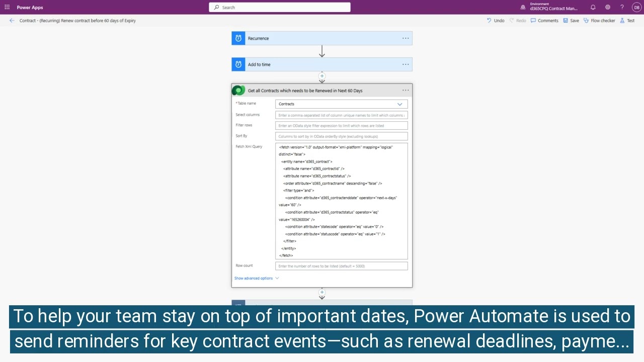Screen dimensions: 644x362
Task: Open the notifications bell
Action: pyautogui.click(x=593, y=7)
